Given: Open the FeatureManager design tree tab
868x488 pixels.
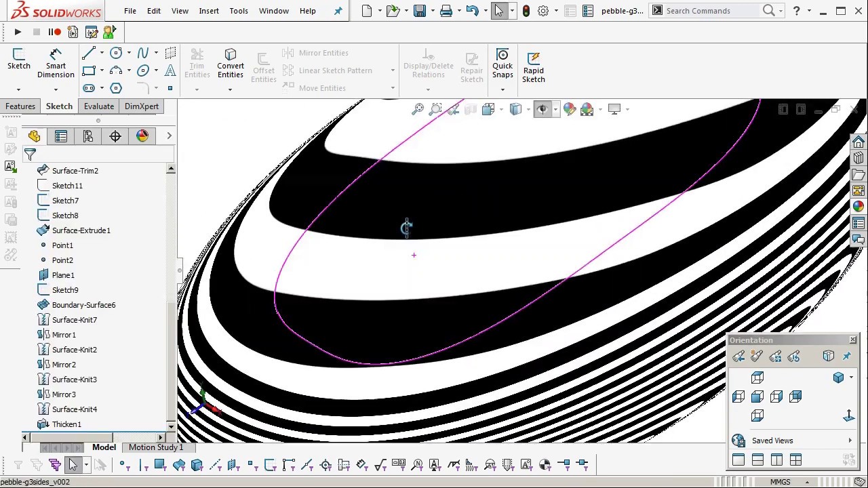Looking at the screenshot, I should click(x=34, y=136).
